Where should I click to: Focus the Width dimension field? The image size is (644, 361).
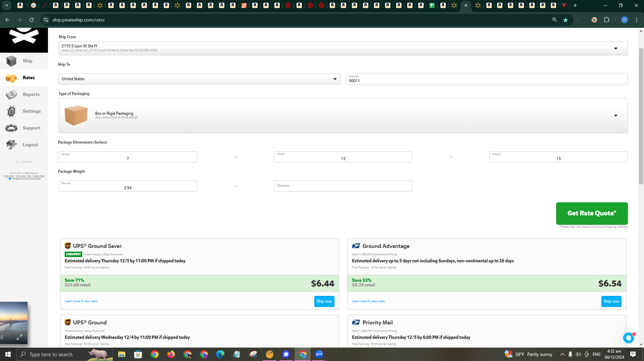343,157
